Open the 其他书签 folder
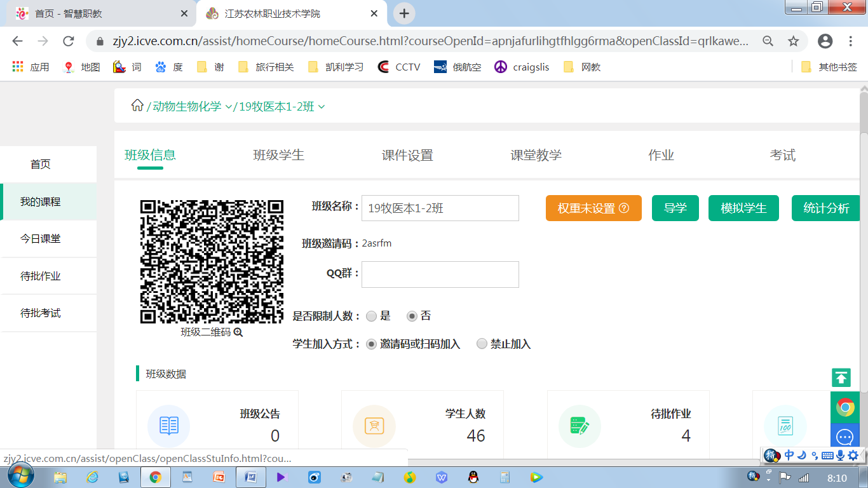The height and width of the screenshot is (488, 868). coord(829,67)
